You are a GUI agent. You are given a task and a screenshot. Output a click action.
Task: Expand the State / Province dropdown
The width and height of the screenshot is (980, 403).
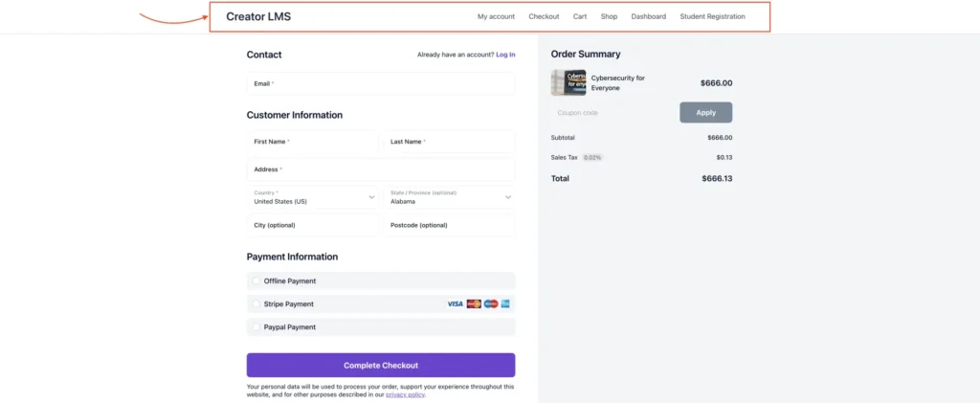449,197
